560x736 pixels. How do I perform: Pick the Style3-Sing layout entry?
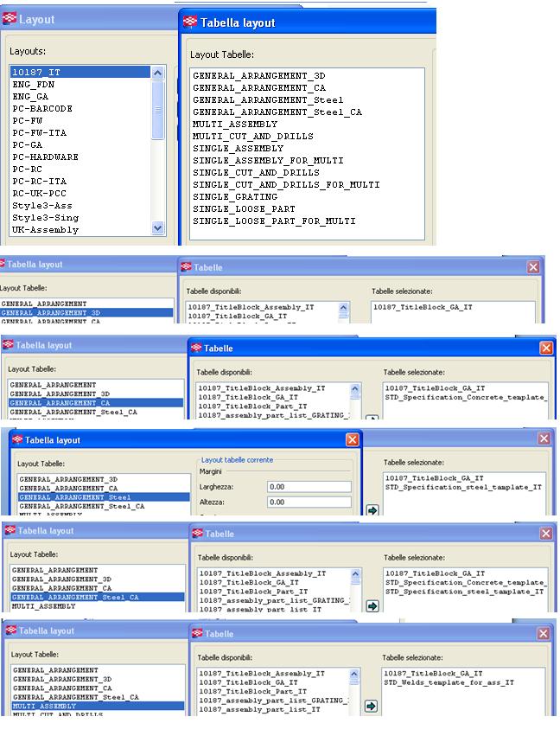[x=45, y=218]
